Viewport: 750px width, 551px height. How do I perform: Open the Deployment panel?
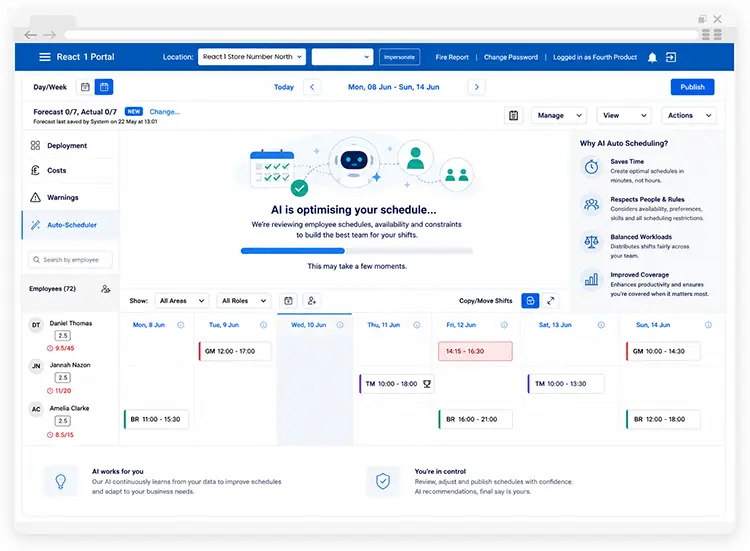click(x=70, y=145)
